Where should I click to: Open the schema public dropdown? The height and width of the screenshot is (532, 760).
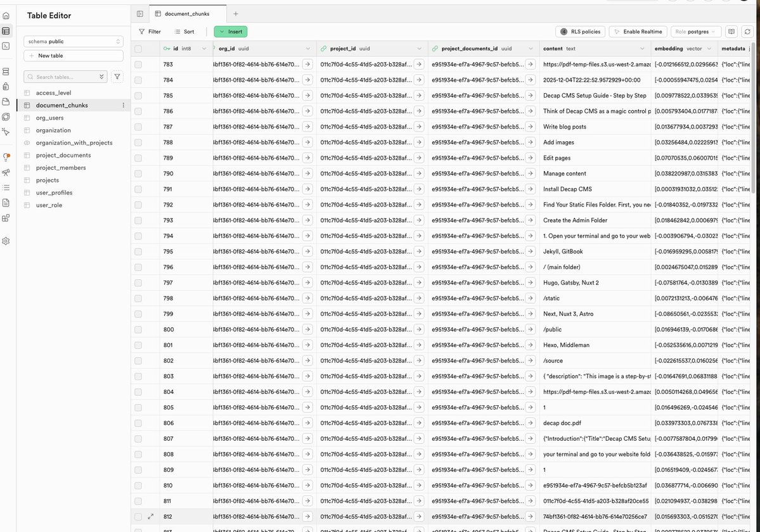[73, 42]
